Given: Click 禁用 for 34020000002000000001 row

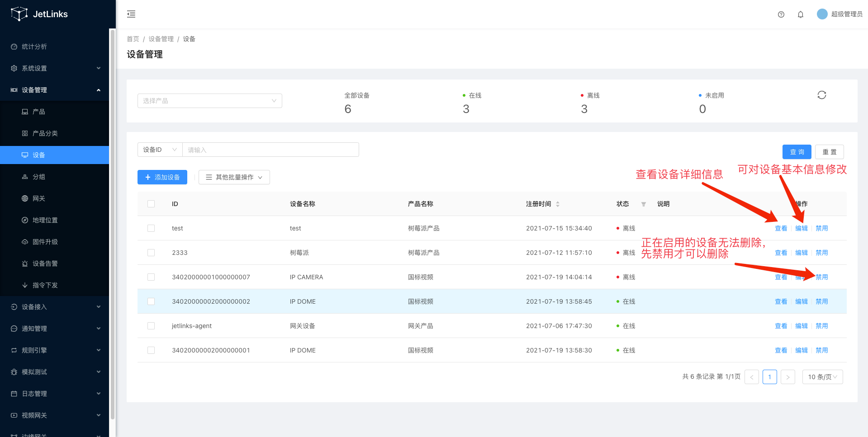Looking at the screenshot, I should point(822,350).
